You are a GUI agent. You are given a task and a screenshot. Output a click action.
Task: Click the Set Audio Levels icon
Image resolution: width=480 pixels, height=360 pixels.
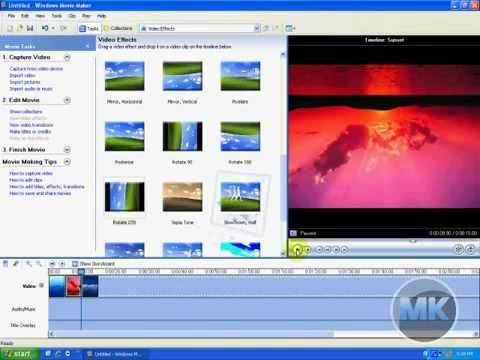[x=6, y=264]
